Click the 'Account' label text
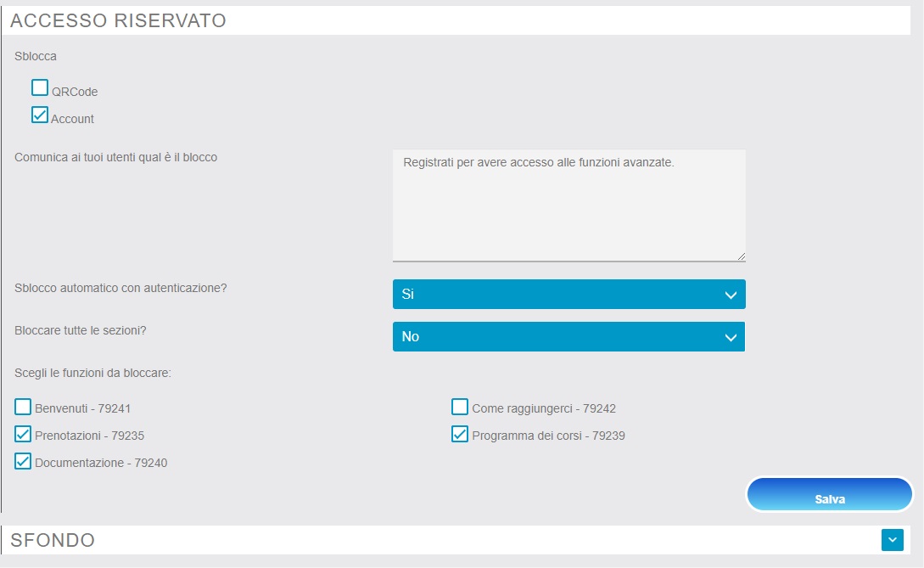Image resolution: width=924 pixels, height=568 pixels. [73, 119]
